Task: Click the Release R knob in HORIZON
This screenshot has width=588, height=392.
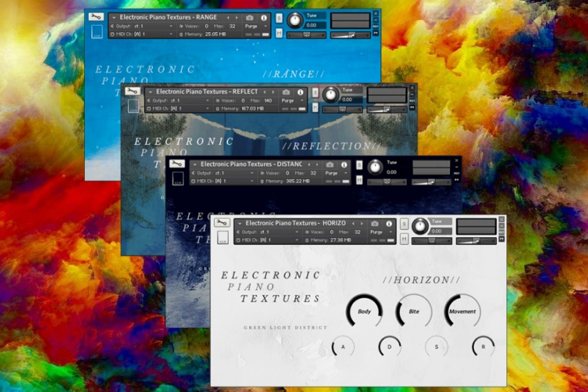Action: pyautogui.click(x=483, y=347)
